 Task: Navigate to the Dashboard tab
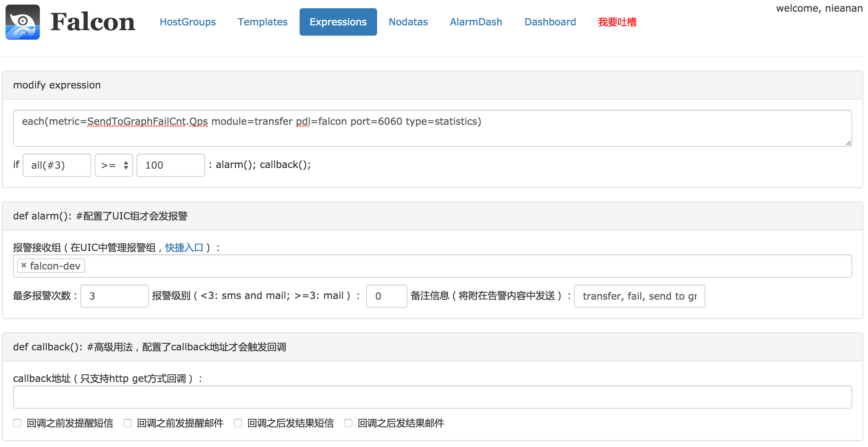point(550,22)
